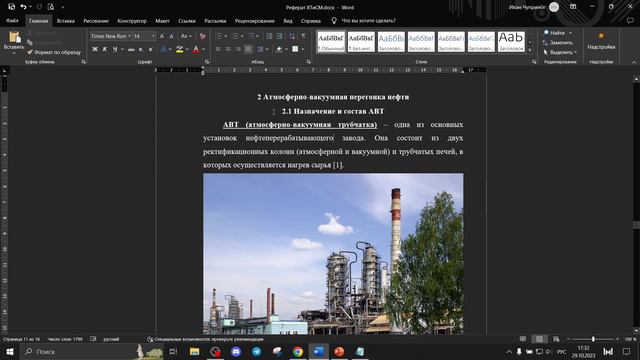Toggle show paragraph marks (¶)

[x=303, y=36]
